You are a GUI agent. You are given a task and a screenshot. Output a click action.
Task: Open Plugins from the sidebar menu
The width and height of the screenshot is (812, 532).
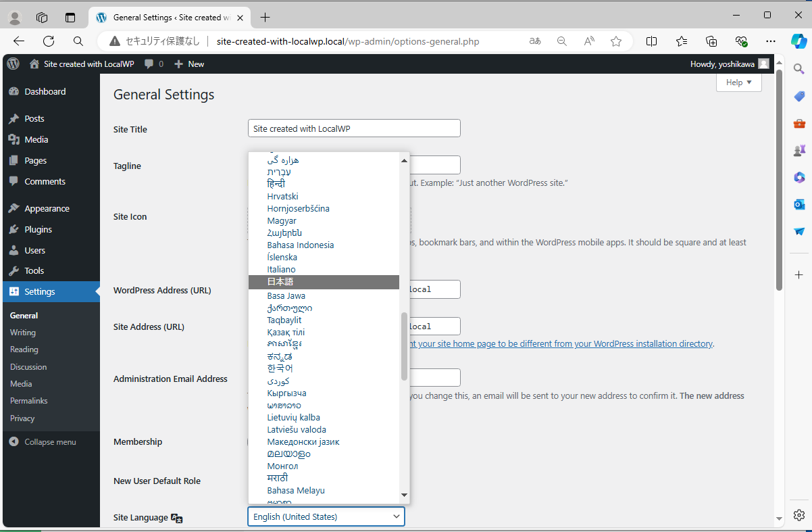point(38,229)
